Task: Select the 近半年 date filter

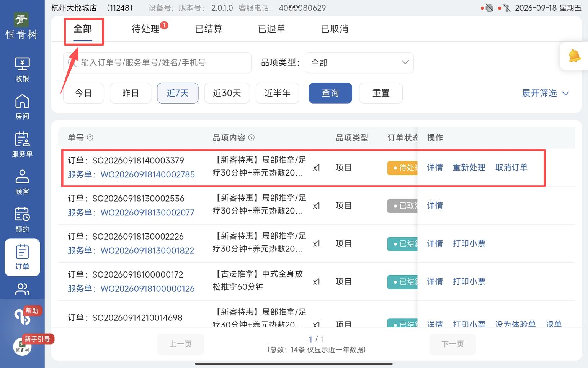Action: point(278,93)
